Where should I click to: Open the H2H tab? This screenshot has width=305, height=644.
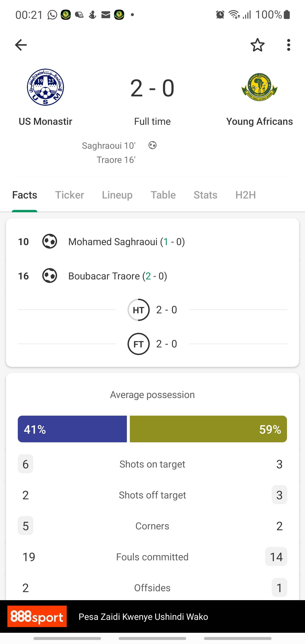245,195
